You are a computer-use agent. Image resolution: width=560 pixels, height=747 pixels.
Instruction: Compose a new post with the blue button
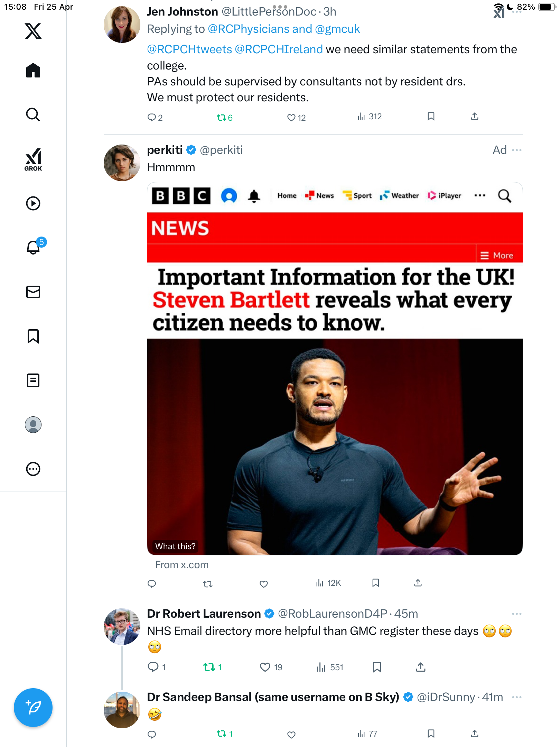pos(33,708)
